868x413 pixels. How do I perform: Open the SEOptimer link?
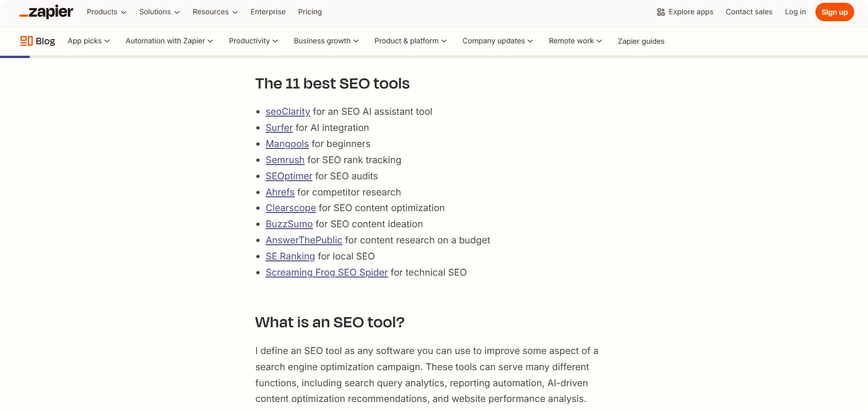pos(289,176)
